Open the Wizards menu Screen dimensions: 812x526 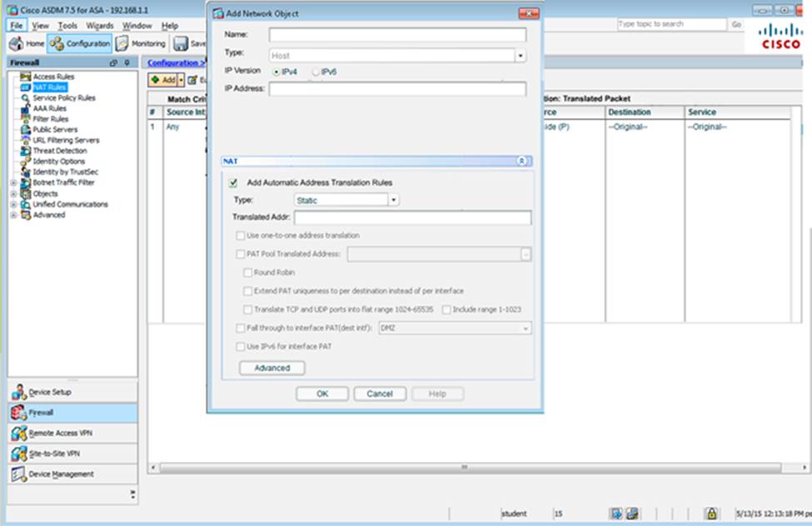(100, 26)
